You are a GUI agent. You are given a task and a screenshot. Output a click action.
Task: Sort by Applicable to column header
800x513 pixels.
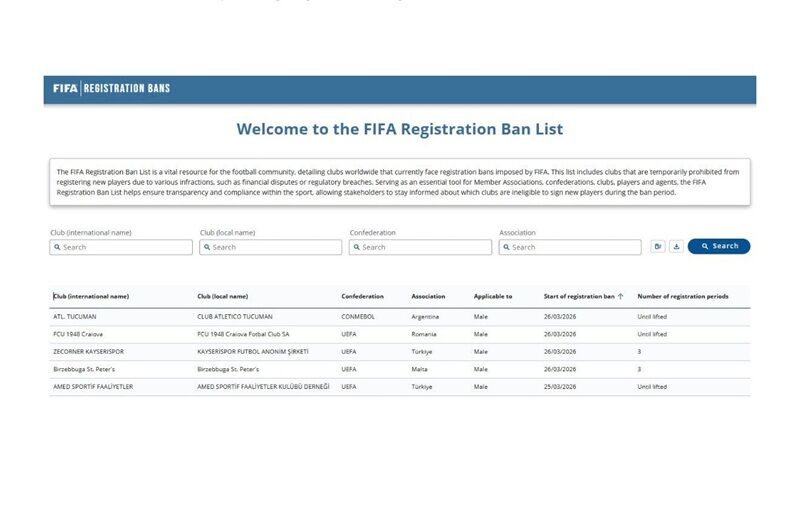pyautogui.click(x=493, y=296)
